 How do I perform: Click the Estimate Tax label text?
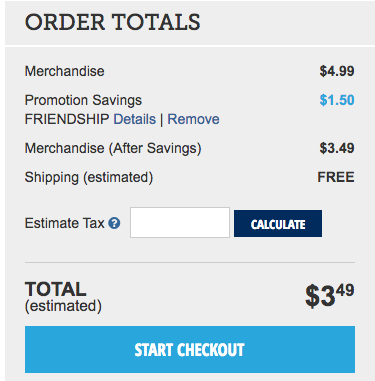(65, 223)
